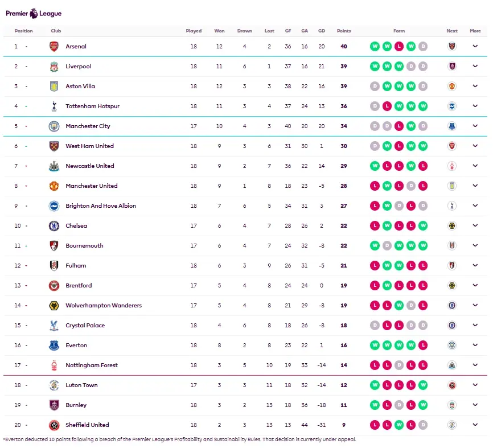Screen dimensions: 493x448
Task: Open Arsenal's next opponent badge
Action: point(452,47)
